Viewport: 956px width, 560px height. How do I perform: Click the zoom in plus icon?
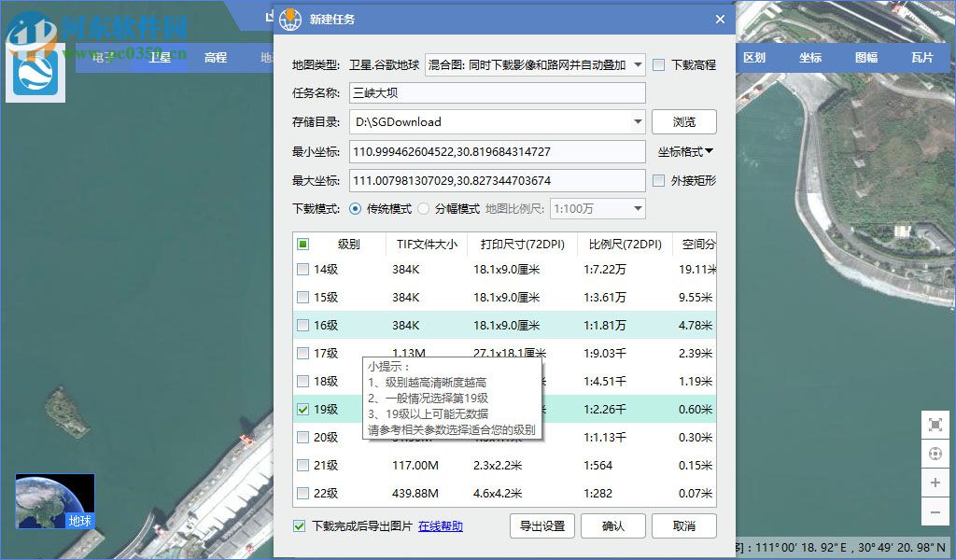pyautogui.click(x=935, y=483)
